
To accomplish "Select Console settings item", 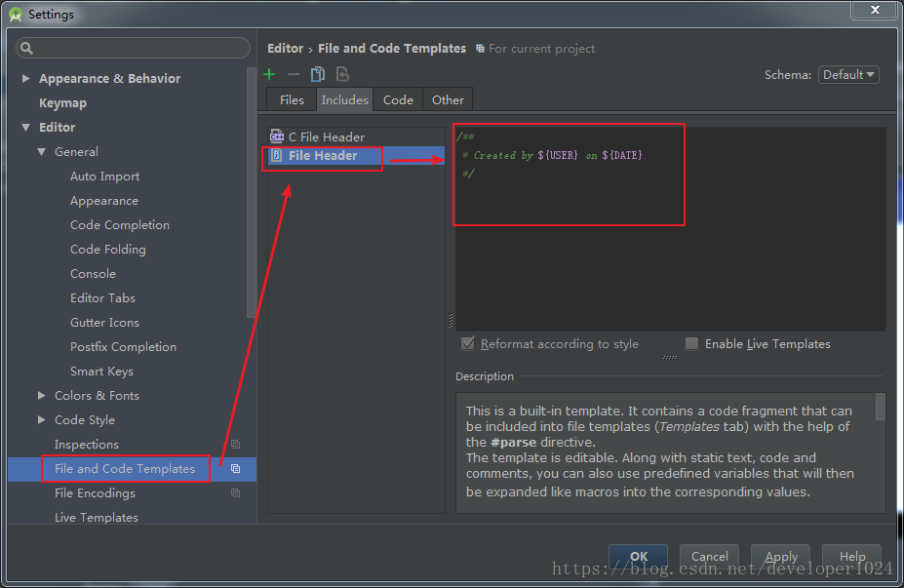I will click(93, 274).
